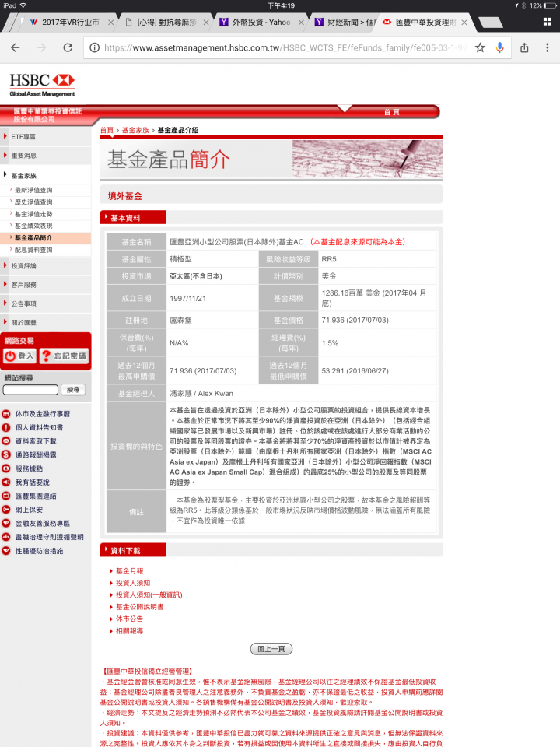560x747 pixels.
Task: Open 基金績效表現 in the sidebar
Action: 33,226
